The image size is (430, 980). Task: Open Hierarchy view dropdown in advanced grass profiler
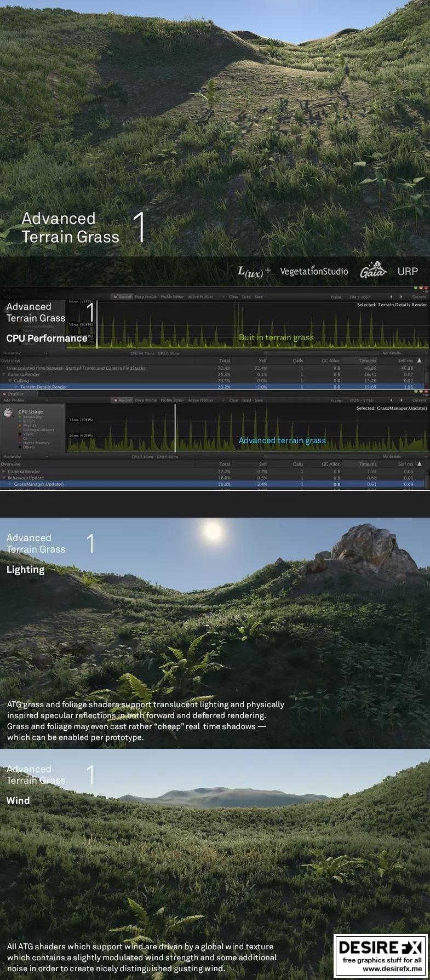tap(25, 456)
